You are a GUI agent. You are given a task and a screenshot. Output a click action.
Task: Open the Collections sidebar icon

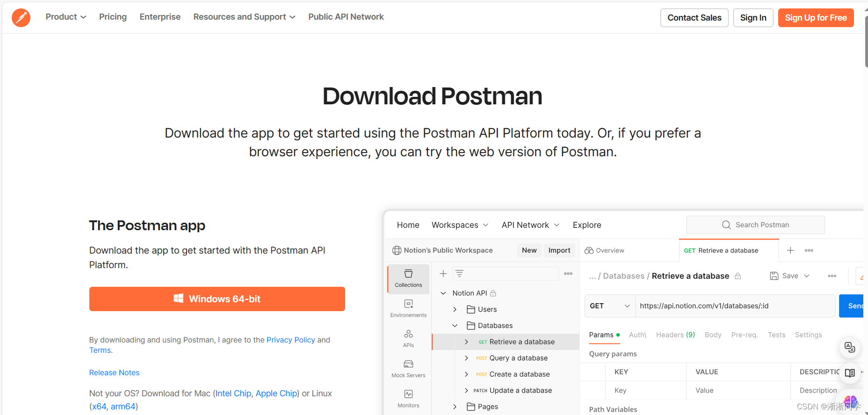click(x=408, y=278)
